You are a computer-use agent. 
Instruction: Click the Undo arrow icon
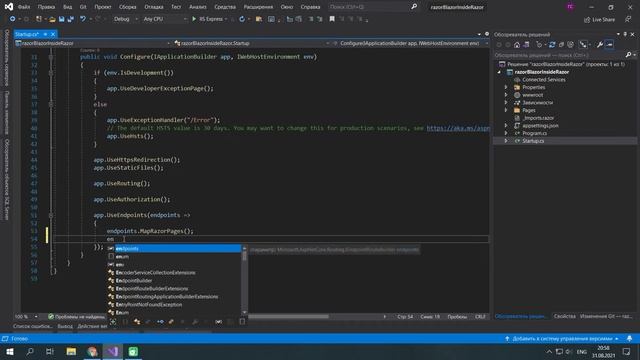coord(83,19)
